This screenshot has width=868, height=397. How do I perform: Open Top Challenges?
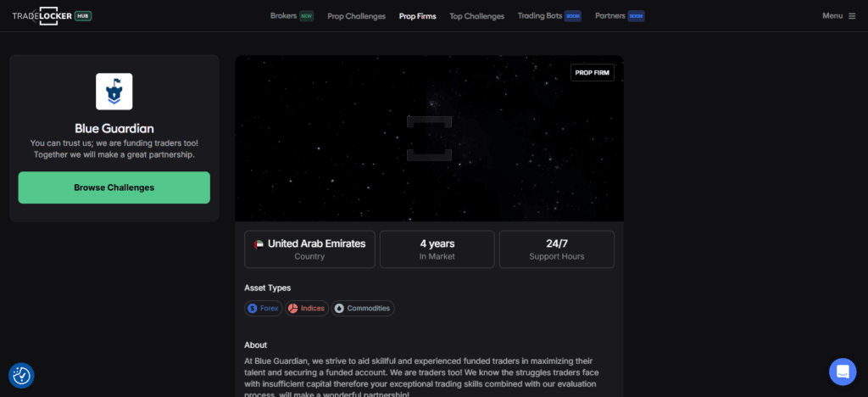click(476, 16)
